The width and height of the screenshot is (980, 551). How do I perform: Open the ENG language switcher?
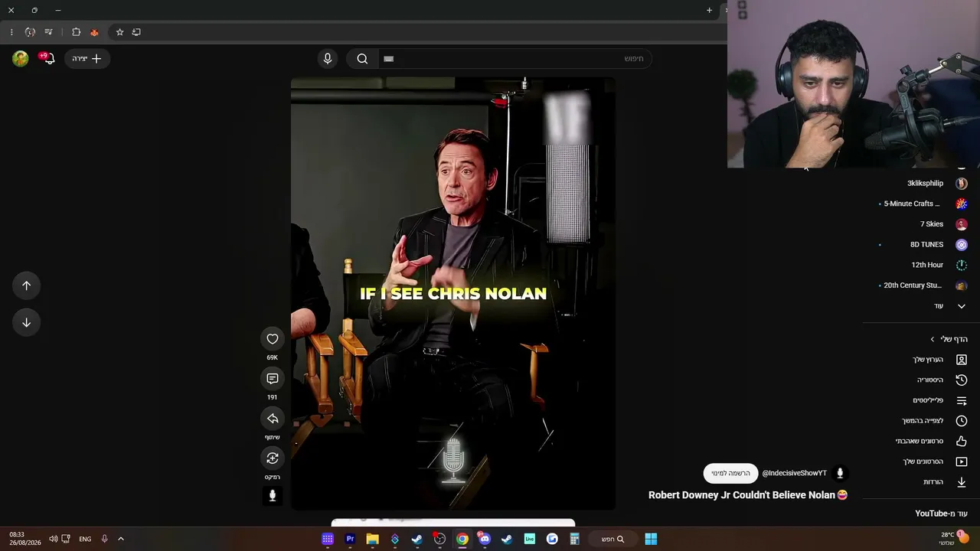(85, 539)
